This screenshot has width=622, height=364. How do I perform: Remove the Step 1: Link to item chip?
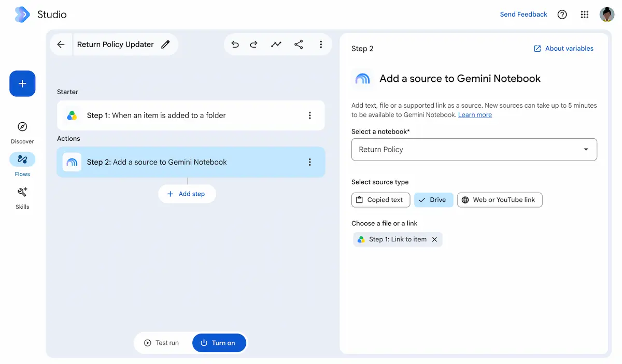pos(435,239)
